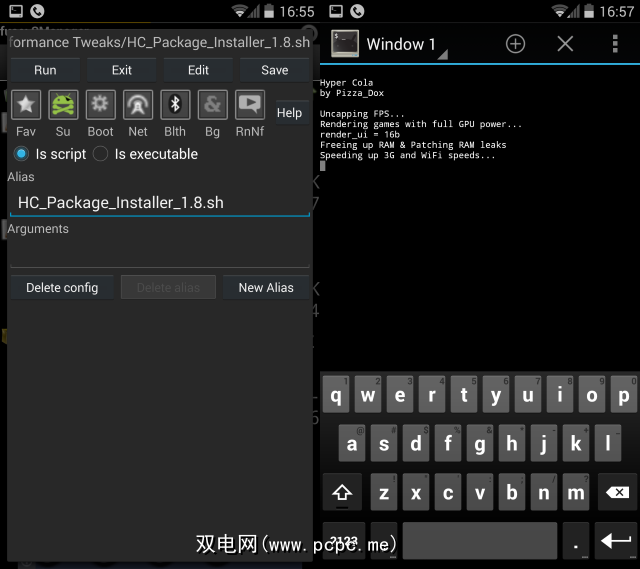Toggle the RnNf notification icon

pyautogui.click(x=249, y=105)
